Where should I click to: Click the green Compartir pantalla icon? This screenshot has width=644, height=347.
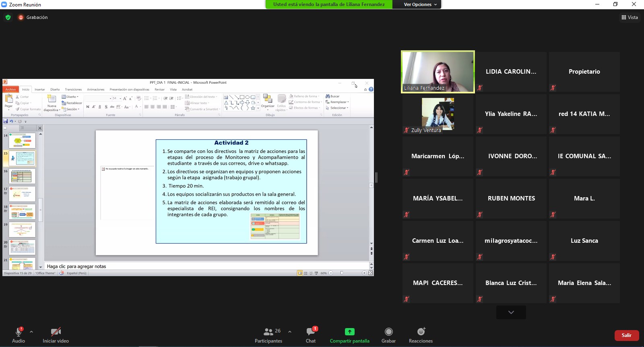click(349, 332)
